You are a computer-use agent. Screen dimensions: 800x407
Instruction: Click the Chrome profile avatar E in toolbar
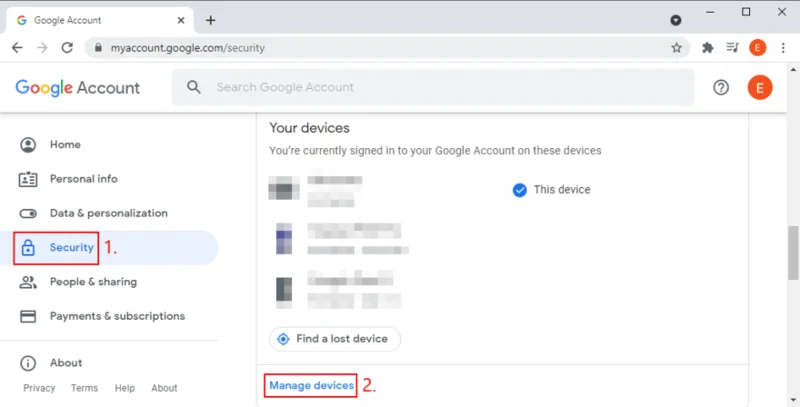click(758, 47)
